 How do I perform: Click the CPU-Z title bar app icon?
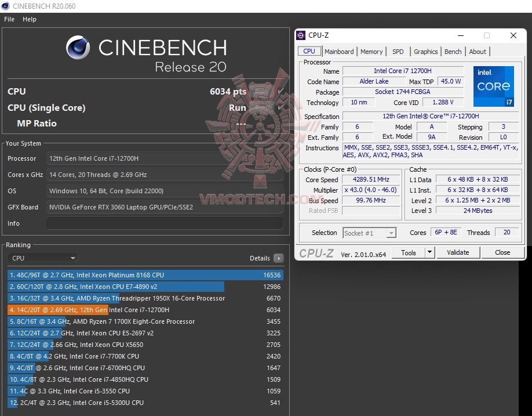click(x=301, y=35)
